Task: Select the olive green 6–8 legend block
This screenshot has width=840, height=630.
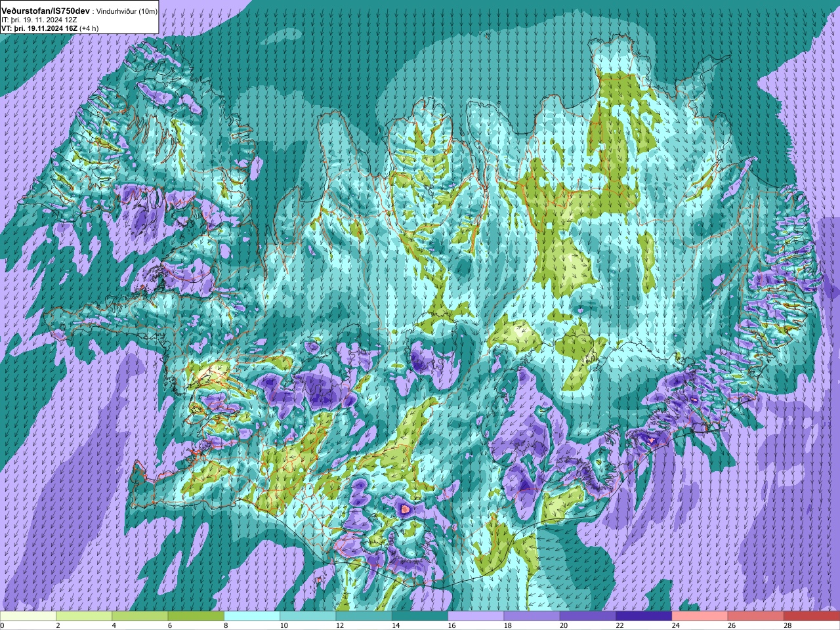Action: click(196, 616)
